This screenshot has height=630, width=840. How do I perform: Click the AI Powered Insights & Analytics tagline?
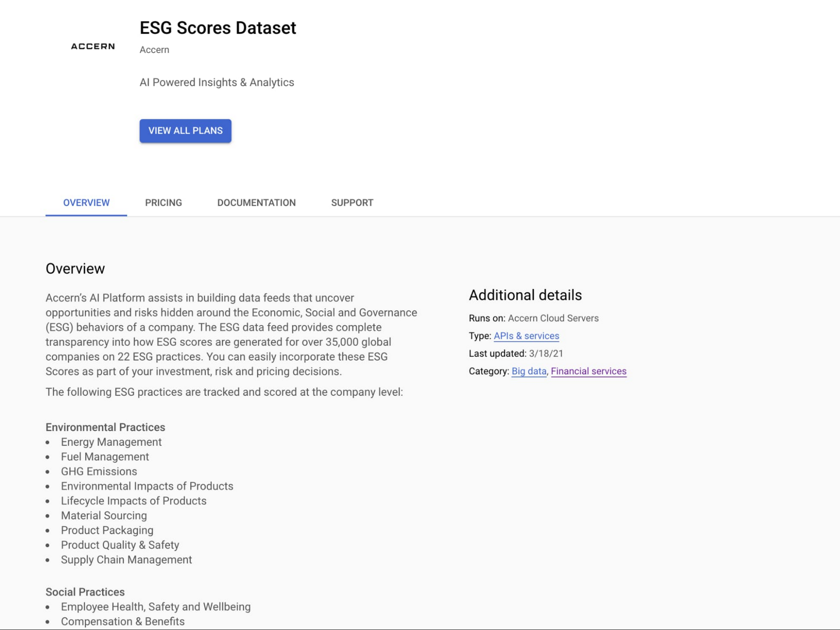pos(217,82)
